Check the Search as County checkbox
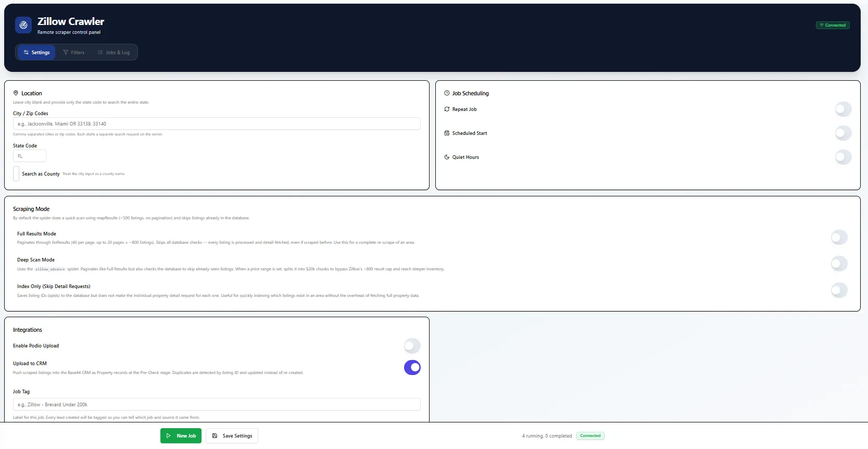868x449 pixels. tap(16, 174)
